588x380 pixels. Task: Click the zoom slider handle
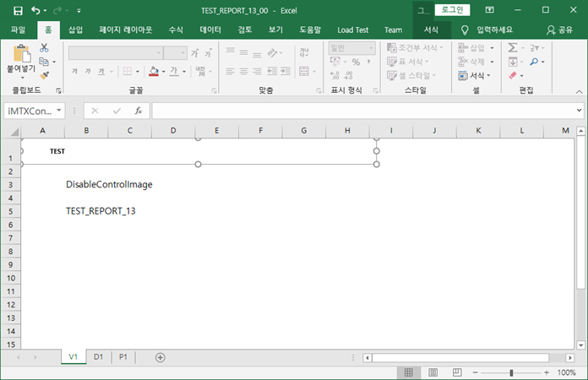pos(512,372)
